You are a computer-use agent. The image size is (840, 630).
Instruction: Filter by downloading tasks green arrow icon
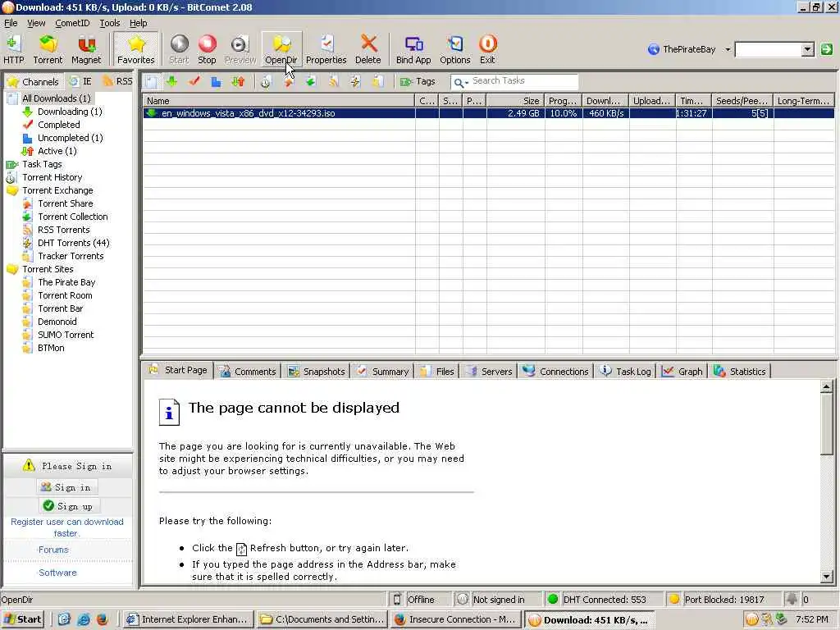[172, 81]
